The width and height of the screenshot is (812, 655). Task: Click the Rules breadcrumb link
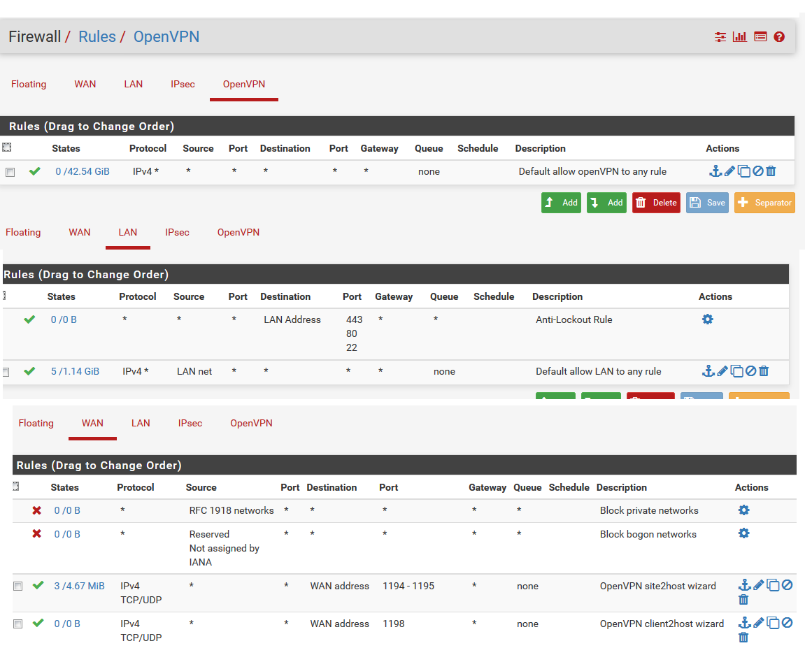pos(97,37)
